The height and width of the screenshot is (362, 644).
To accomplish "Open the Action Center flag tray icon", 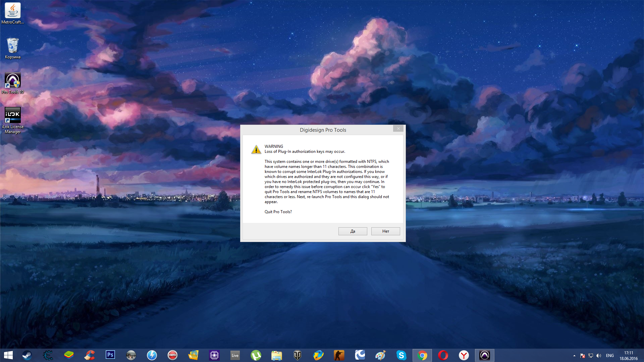I will click(583, 356).
